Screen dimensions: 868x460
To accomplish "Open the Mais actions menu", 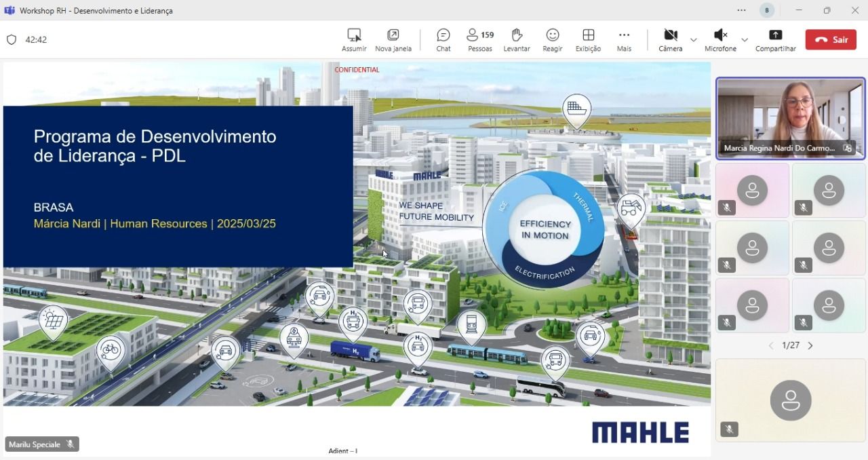I will pos(624,35).
